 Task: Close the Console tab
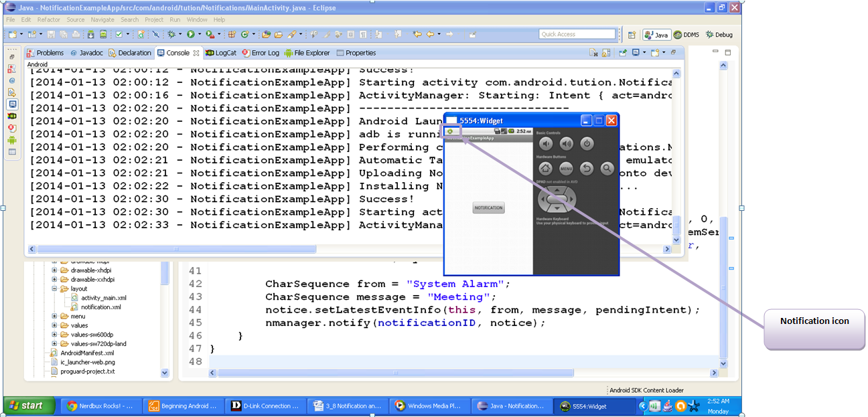click(196, 53)
